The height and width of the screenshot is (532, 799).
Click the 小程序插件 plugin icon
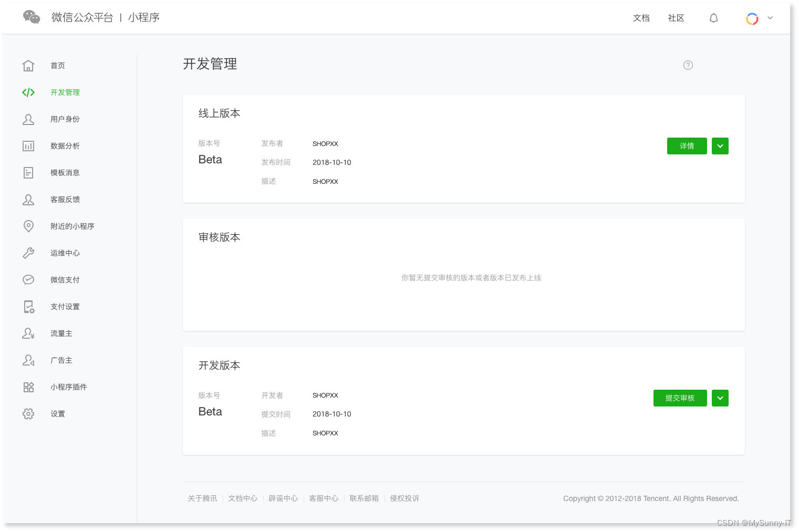(28, 387)
